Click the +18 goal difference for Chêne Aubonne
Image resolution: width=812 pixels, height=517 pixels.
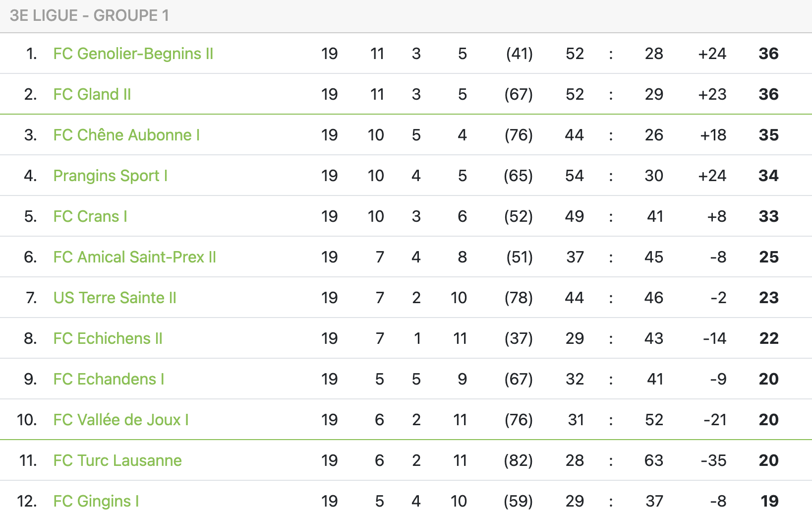tap(713, 135)
